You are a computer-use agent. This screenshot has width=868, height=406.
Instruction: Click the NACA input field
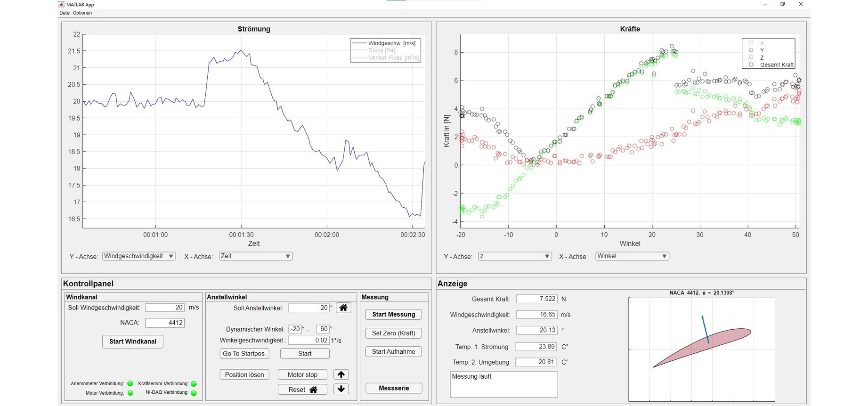pyautogui.click(x=164, y=323)
